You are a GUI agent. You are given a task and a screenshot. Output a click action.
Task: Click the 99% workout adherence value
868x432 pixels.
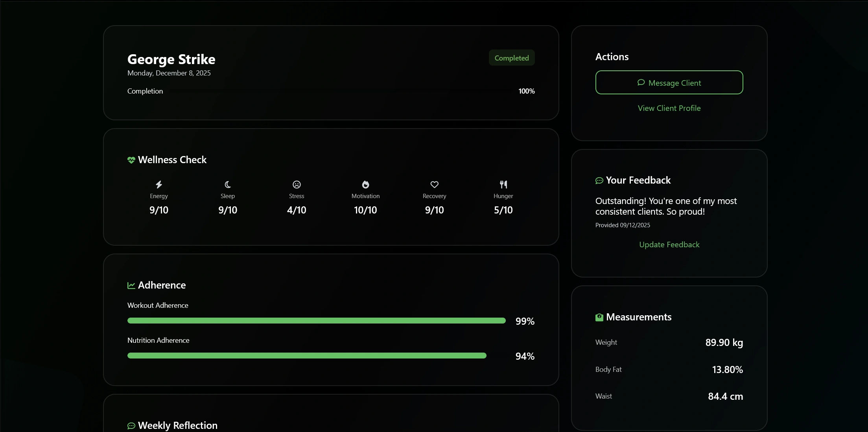tap(525, 322)
